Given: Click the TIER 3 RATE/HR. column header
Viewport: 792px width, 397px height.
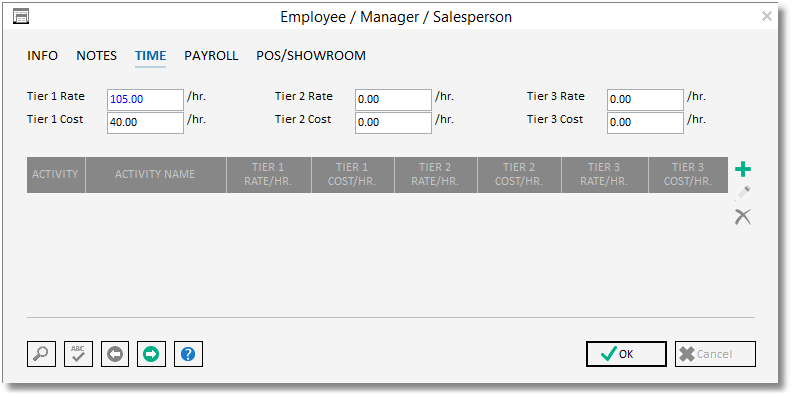Looking at the screenshot, I should coord(605,175).
